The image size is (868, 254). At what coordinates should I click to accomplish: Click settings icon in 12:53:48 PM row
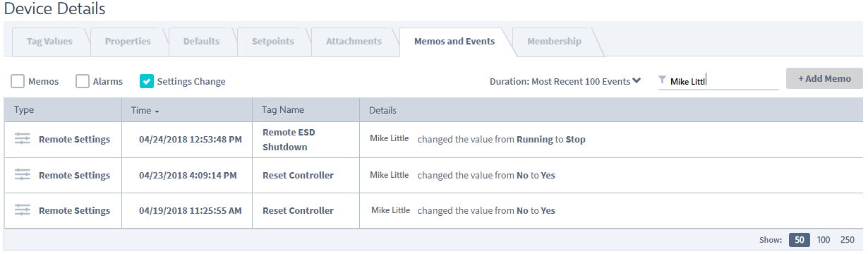[x=23, y=139]
